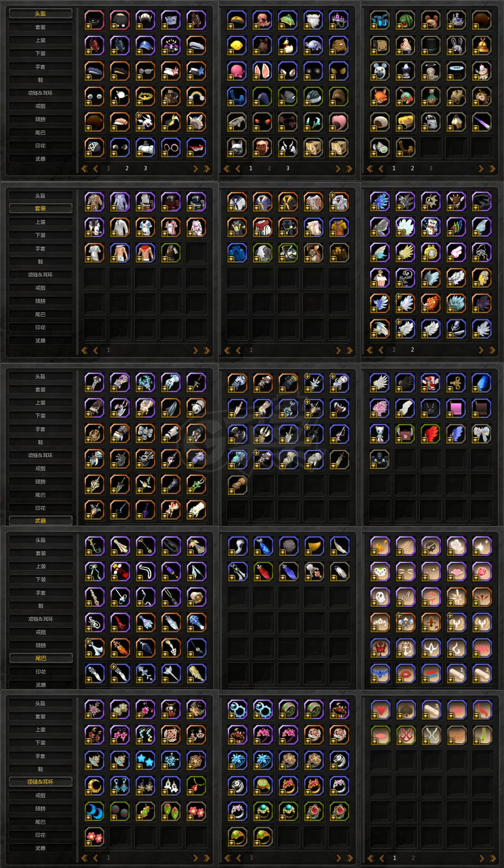This screenshot has width=504, height=868.
Task: Select the red heart decal icon
Action: pos(380,709)
